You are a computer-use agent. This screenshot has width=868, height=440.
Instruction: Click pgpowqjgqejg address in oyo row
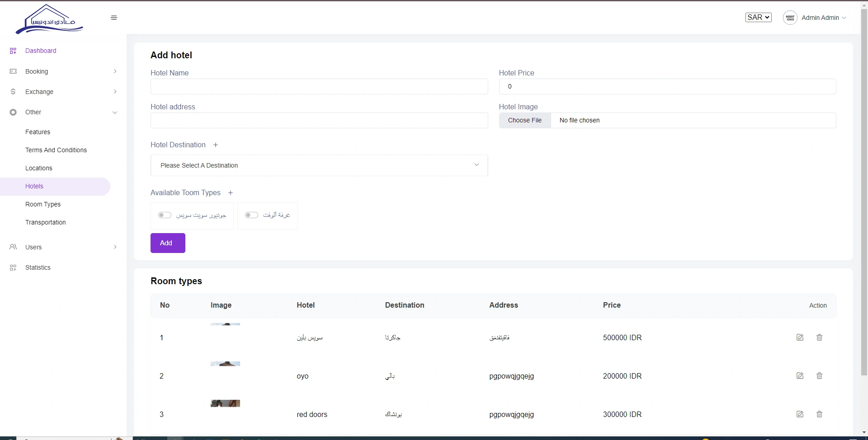[x=512, y=376]
